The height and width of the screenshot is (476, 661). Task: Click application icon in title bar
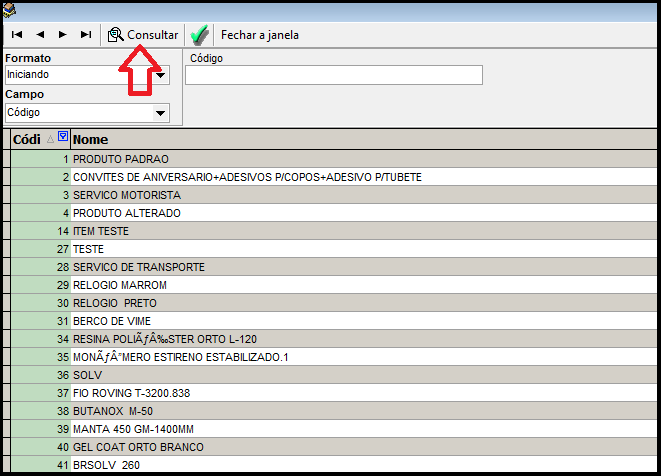tap(9, 11)
